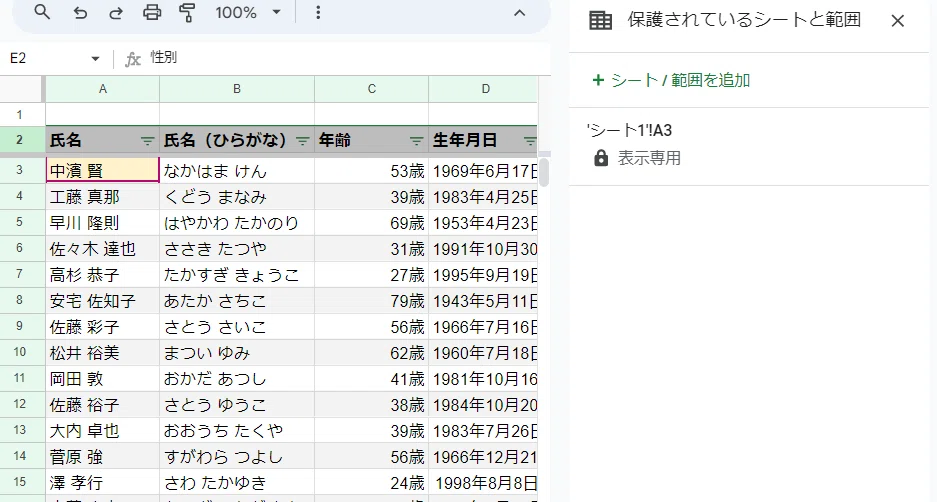Select cell containing すがわら つよし
This screenshot has height=502, width=937.
click(237, 457)
